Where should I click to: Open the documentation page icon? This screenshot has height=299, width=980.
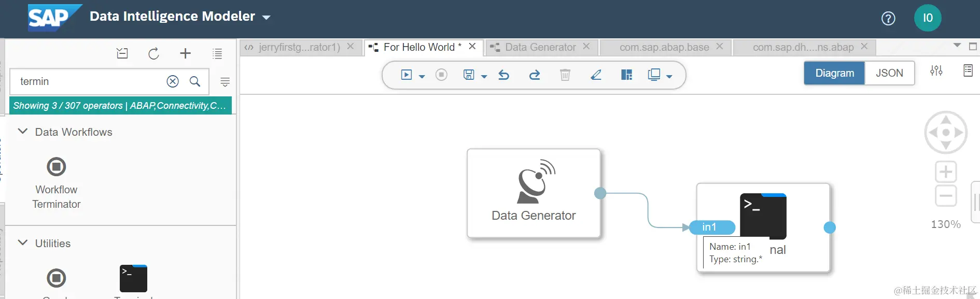tap(968, 70)
